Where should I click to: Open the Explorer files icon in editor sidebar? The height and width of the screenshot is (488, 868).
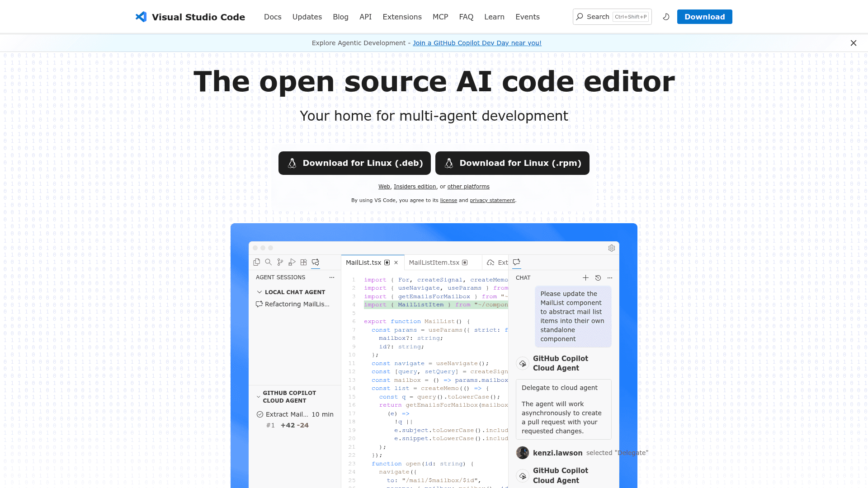[257, 262]
